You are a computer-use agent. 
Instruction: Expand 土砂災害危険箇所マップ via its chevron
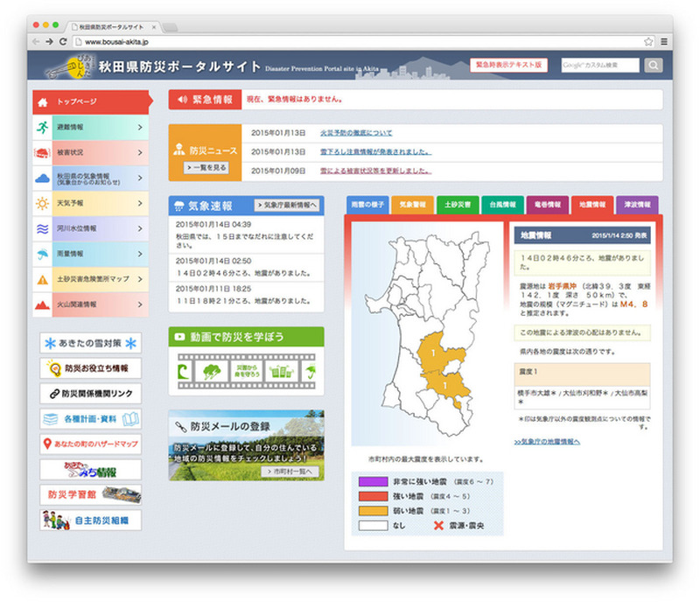[140, 280]
